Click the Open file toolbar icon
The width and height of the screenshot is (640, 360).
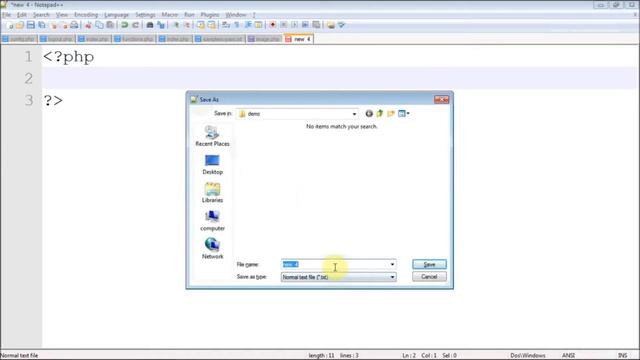[20, 25]
